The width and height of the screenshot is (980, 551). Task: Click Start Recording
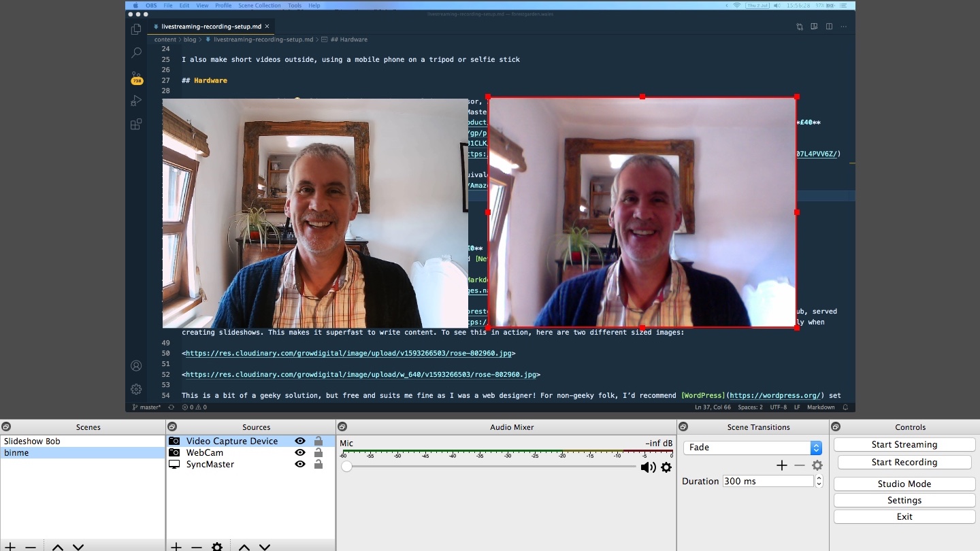pyautogui.click(x=904, y=462)
